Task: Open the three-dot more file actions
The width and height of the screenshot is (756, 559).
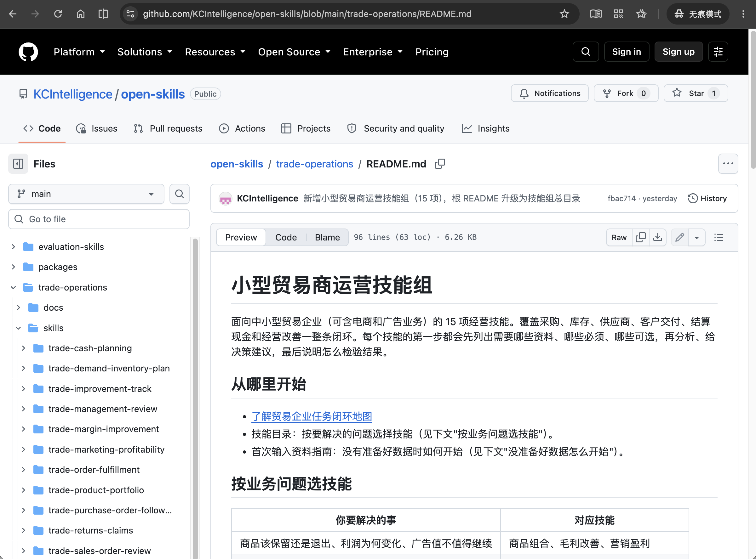Action: click(x=728, y=164)
